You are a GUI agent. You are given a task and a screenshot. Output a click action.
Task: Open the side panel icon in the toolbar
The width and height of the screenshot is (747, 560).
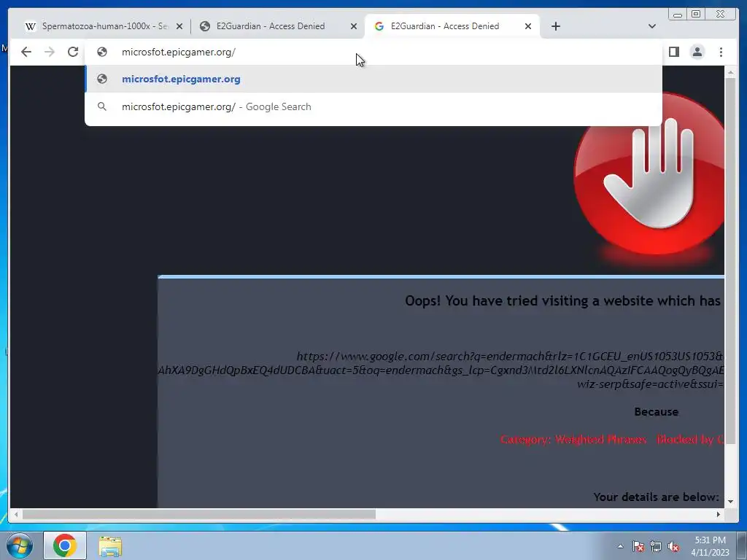(673, 52)
